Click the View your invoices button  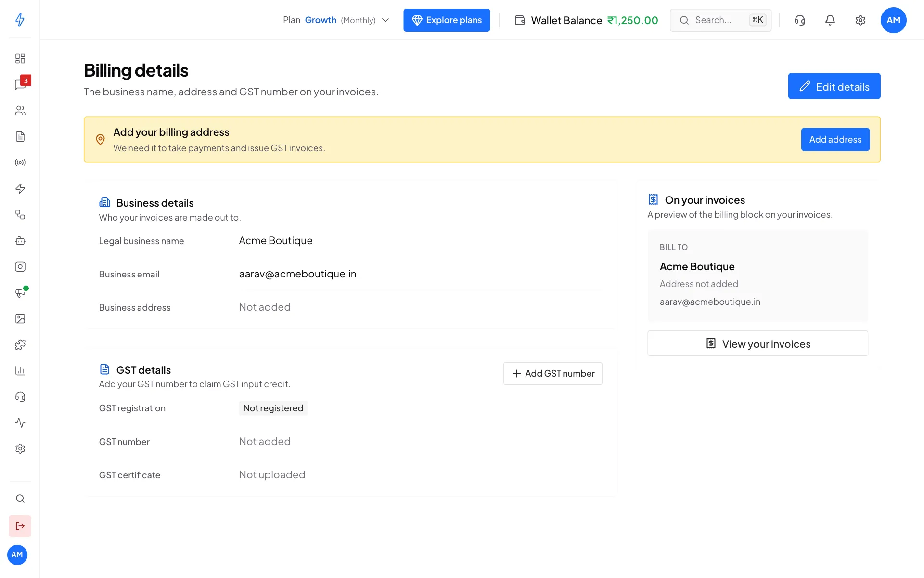tap(757, 343)
